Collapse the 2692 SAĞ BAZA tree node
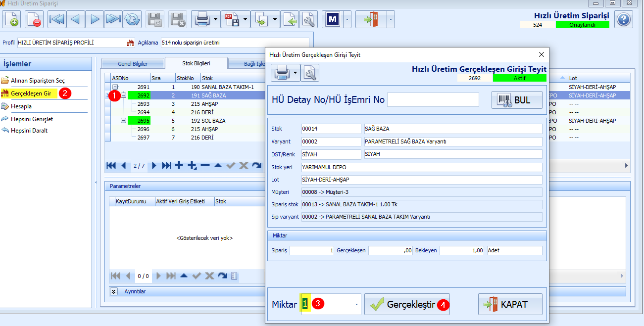 pos(124,95)
